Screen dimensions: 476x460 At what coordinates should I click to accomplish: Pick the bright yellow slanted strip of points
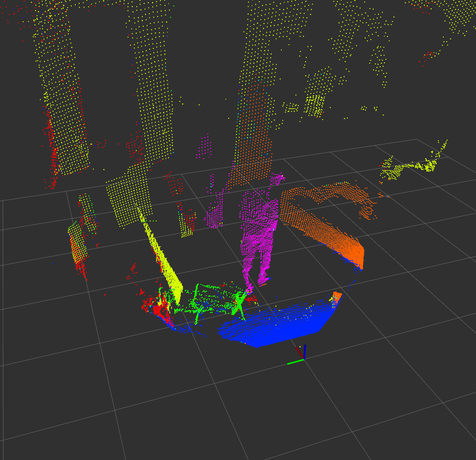click(x=166, y=265)
